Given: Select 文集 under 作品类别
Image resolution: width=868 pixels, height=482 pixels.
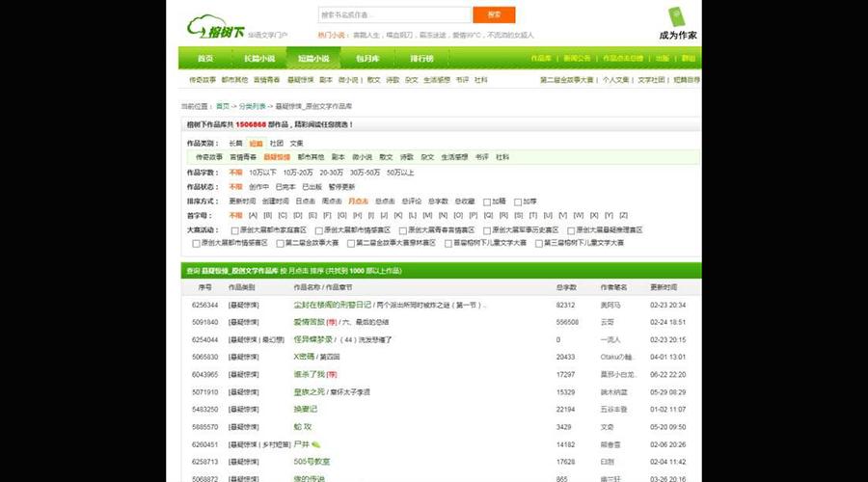Looking at the screenshot, I should (297, 144).
